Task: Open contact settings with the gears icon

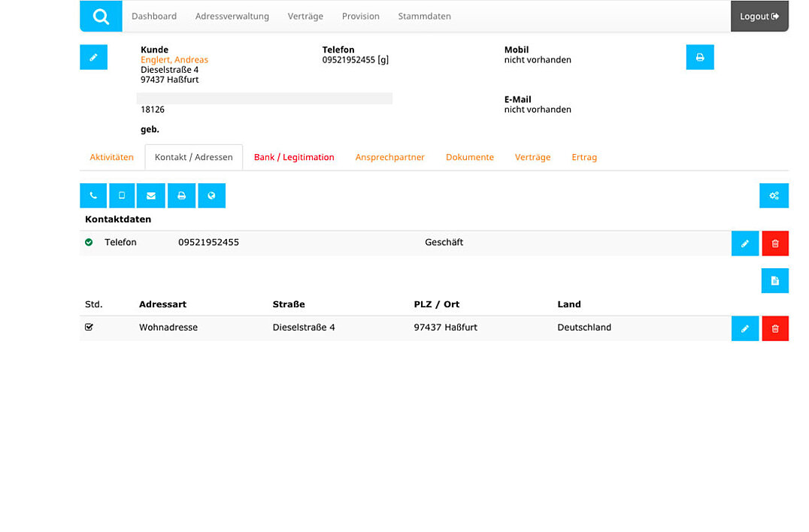Action: tap(774, 196)
